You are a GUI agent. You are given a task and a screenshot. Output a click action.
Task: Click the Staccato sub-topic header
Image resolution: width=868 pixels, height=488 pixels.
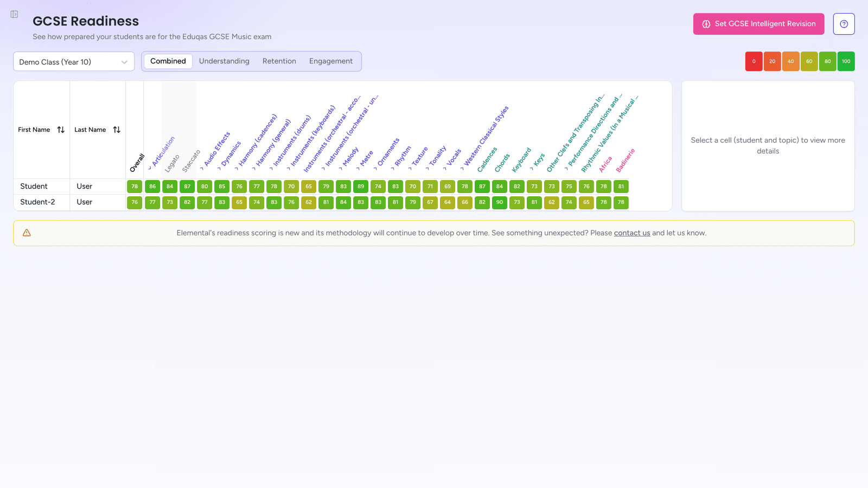pos(191,161)
